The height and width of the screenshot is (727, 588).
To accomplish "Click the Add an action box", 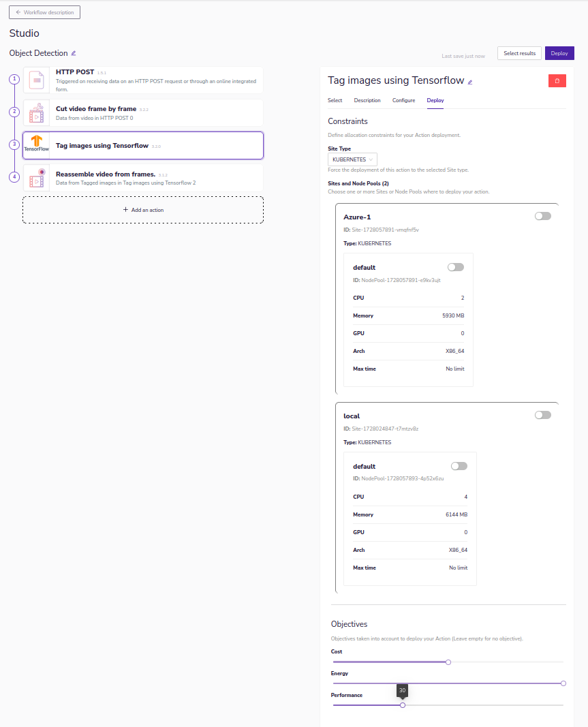I will [x=143, y=210].
